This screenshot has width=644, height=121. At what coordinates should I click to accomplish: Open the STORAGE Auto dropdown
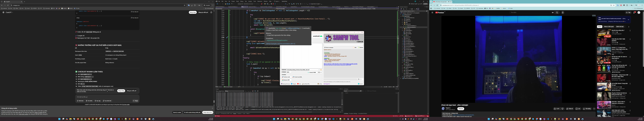(x=289, y=72)
